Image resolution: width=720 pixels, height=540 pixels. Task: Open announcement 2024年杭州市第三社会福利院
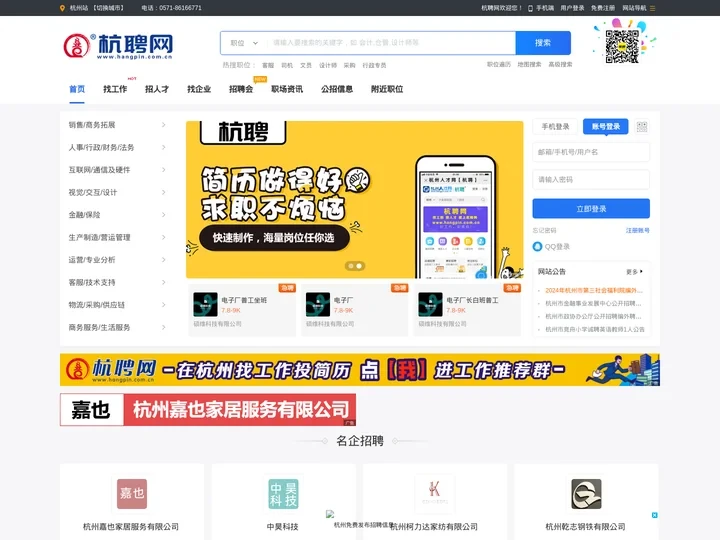point(594,291)
